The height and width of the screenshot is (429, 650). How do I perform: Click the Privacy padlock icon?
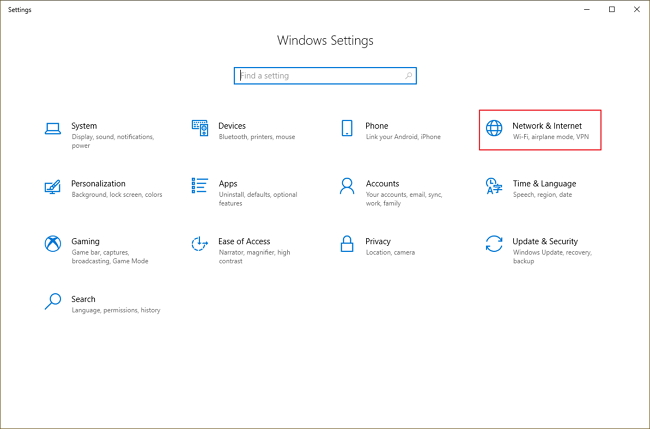(x=347, y=244)
